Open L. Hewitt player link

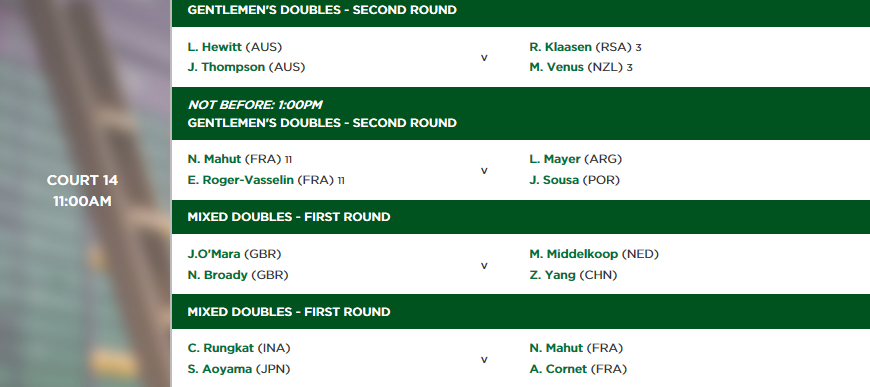tap(215, 47)
